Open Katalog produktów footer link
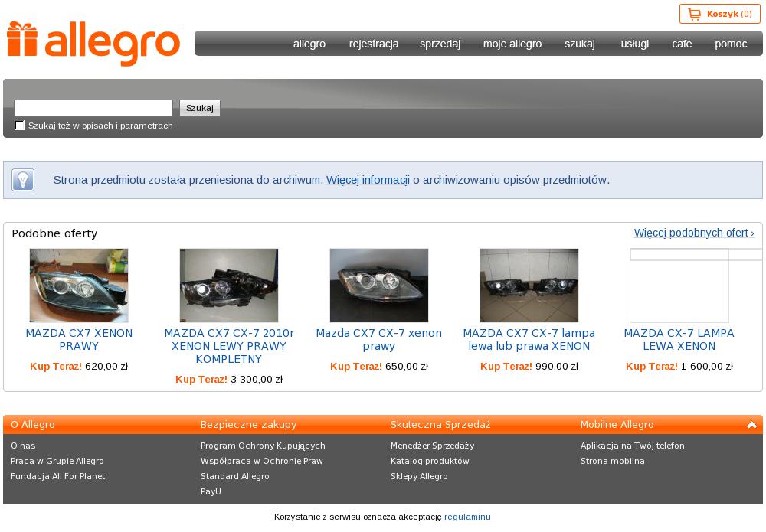Viewport: 766px width, 532px height. pyautogui.click(x=430, y=461)
